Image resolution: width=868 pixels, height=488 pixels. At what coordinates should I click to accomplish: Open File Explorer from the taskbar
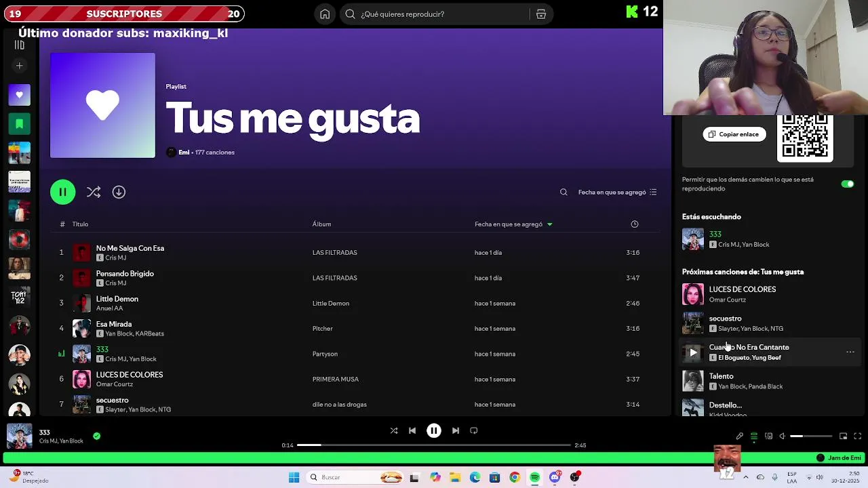point(455,478)
